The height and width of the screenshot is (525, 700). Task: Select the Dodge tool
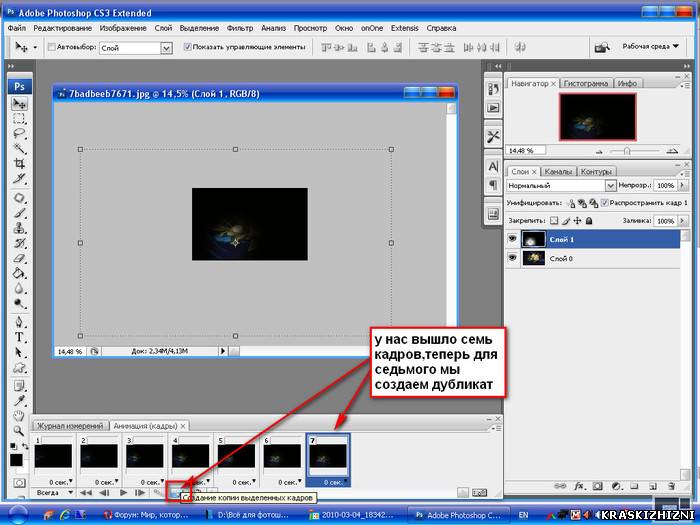[x=19, y=304]
